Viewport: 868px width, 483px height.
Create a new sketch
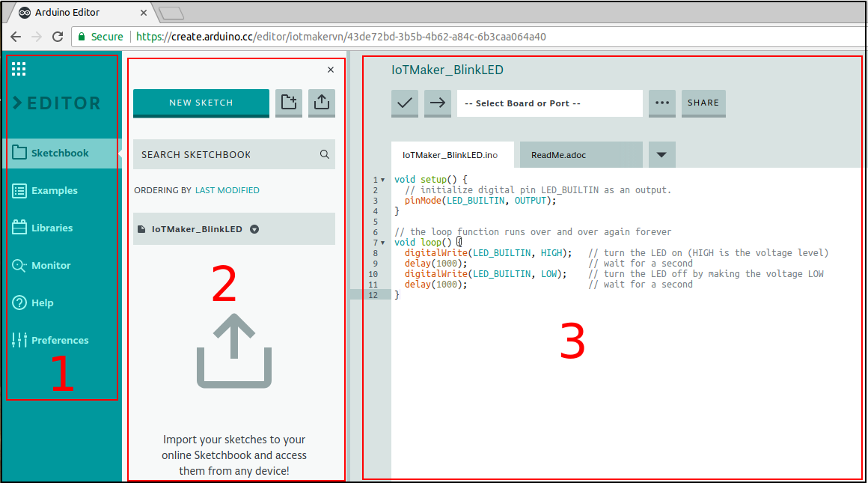[x=201, y=103]
